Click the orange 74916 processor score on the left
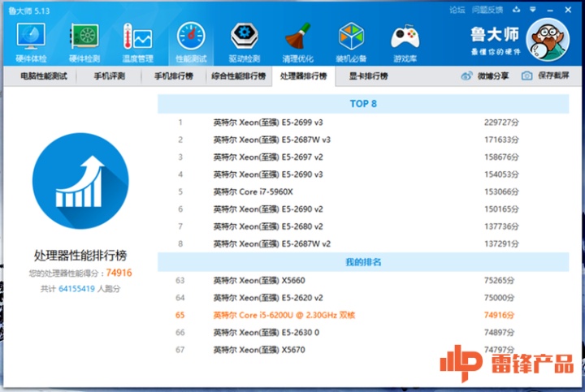The height and width of the screenshot is (392, 585). (119, 273)
